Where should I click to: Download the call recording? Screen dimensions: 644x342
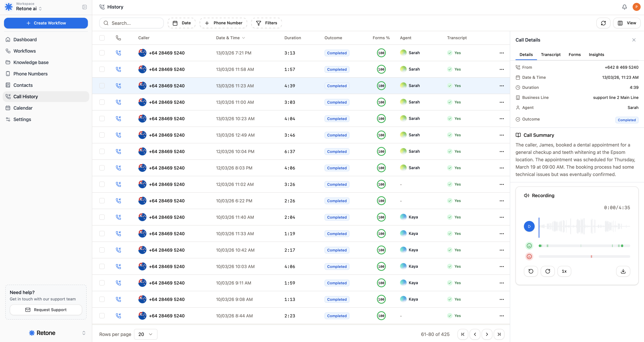coord(623,271)
